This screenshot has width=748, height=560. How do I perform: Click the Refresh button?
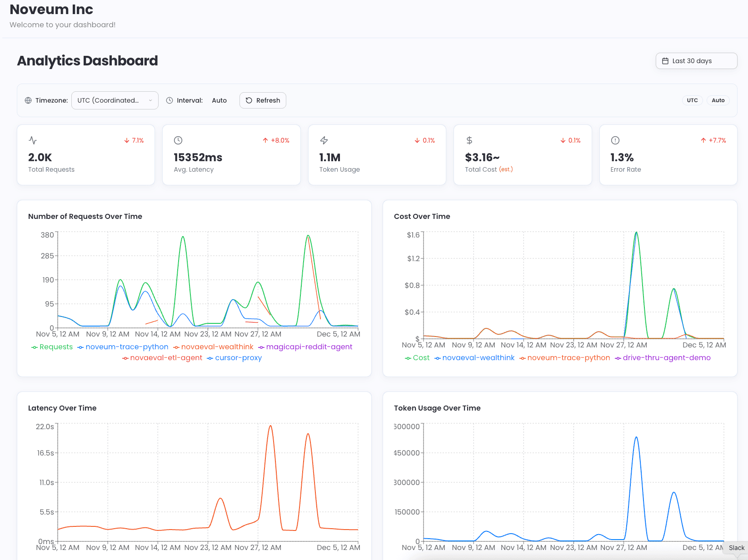point(263,100)
